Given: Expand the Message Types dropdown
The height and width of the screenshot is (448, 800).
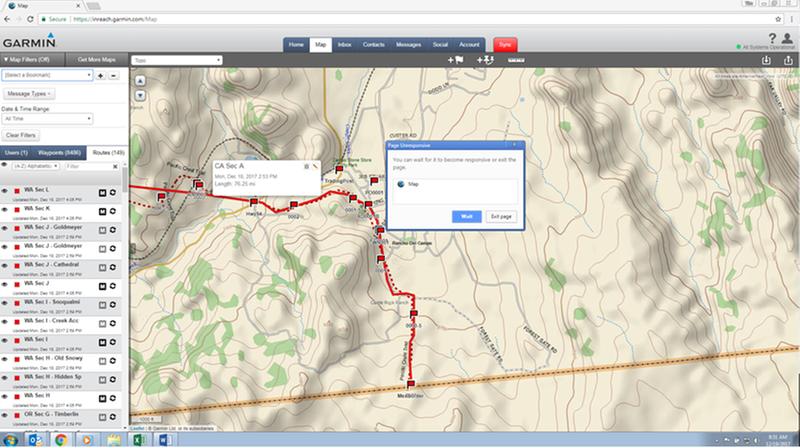Looking at the screenshot, I should (x=30, y=93).
